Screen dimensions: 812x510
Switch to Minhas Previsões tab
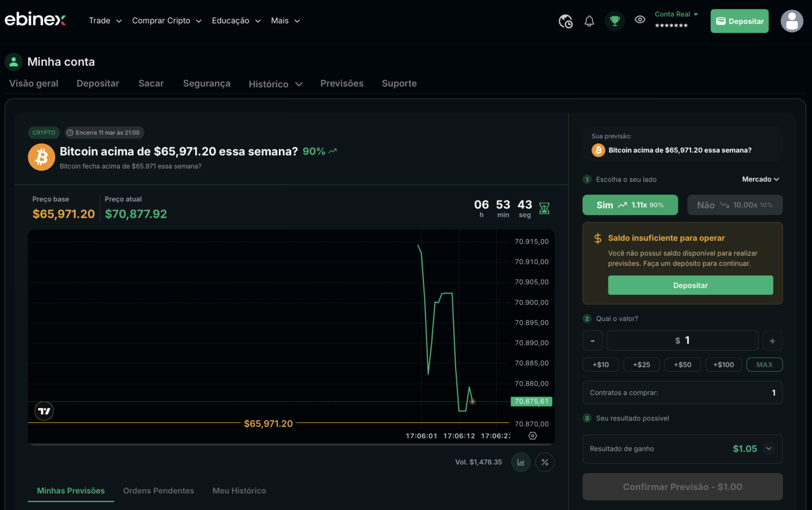71,491
